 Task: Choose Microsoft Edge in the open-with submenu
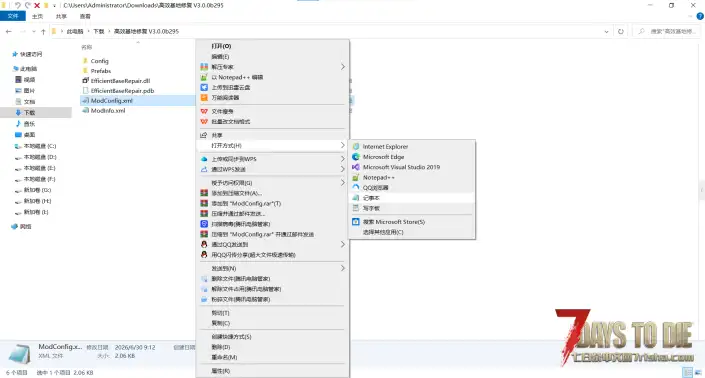411,157
